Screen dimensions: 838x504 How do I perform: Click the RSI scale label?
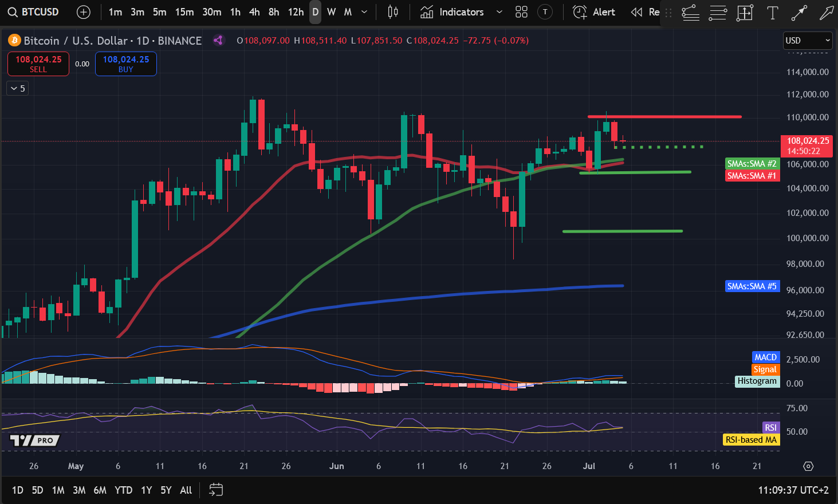coord(770,428)
